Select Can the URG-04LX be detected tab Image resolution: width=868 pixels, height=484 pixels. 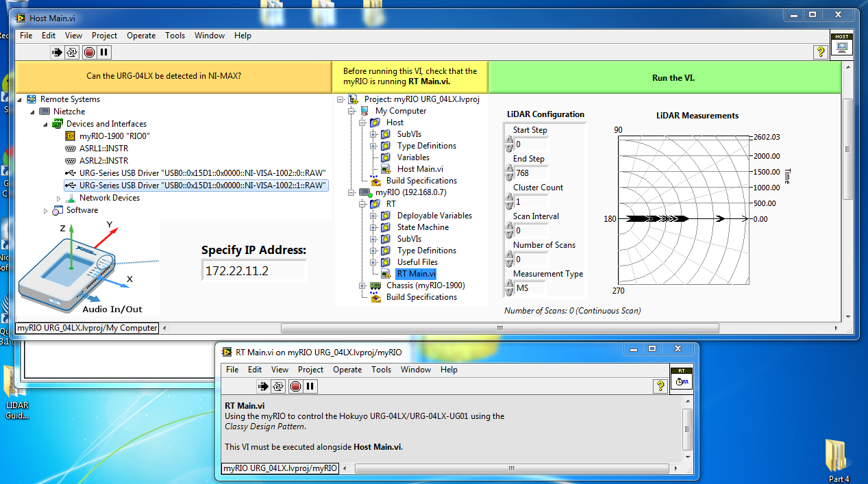(x=174, y=77)
